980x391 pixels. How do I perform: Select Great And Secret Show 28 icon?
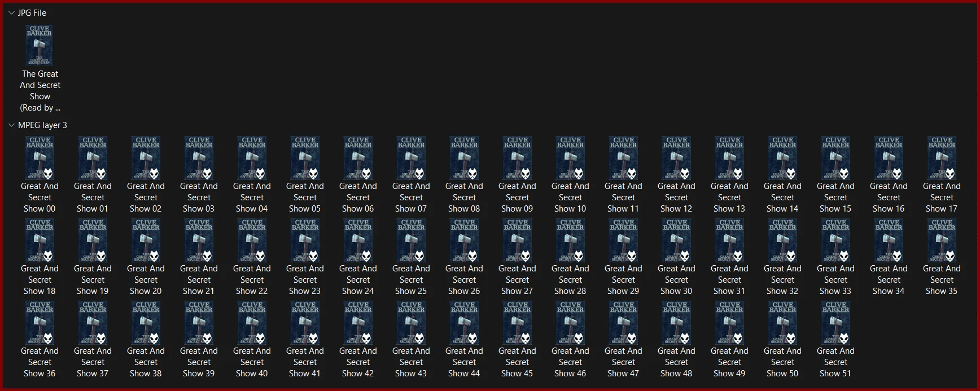570,240
